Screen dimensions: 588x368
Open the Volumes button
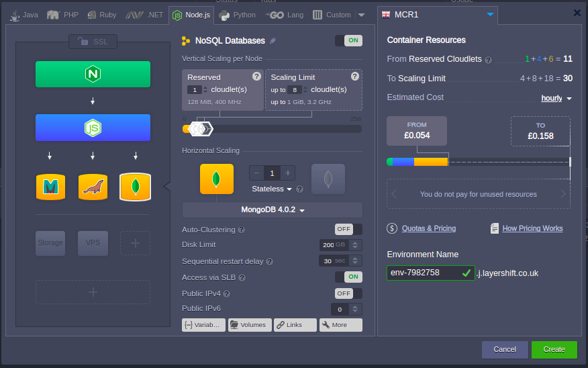coord(250,325)
